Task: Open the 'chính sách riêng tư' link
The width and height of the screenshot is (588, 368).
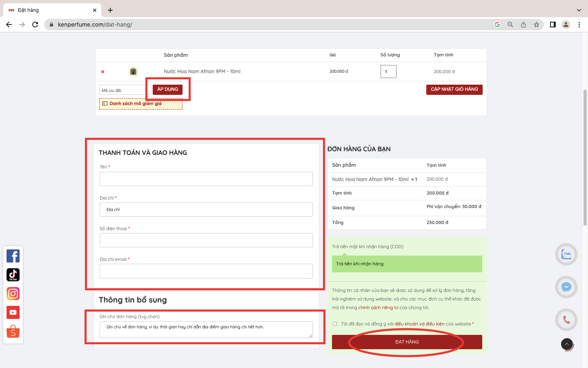Action: click(x=378, y=307)
